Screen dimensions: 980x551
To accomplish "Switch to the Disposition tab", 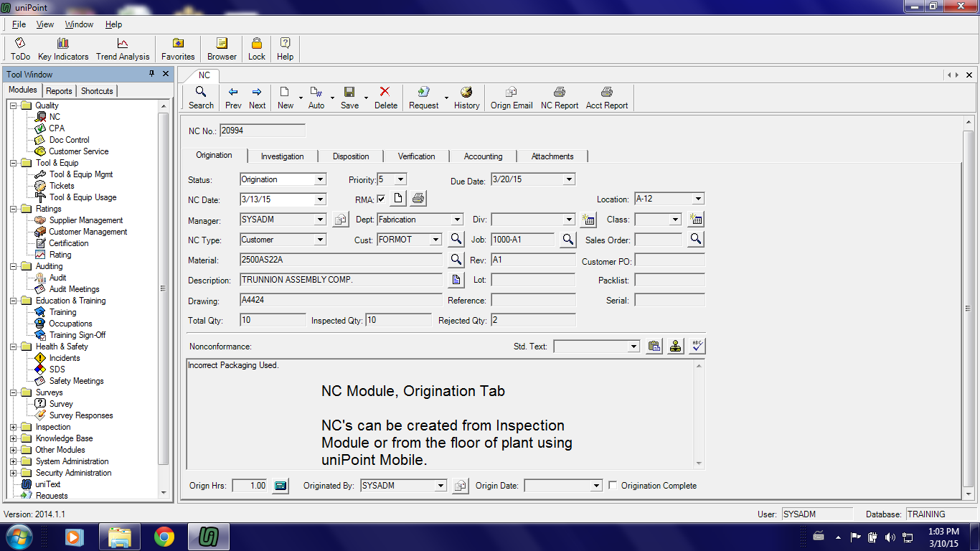I will coord(351,156).
